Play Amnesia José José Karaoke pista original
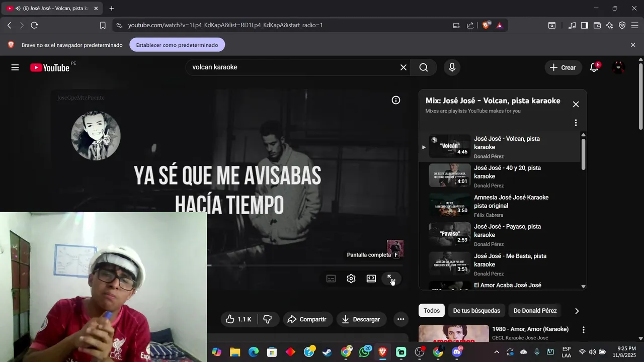 click(x=499, y=206)
